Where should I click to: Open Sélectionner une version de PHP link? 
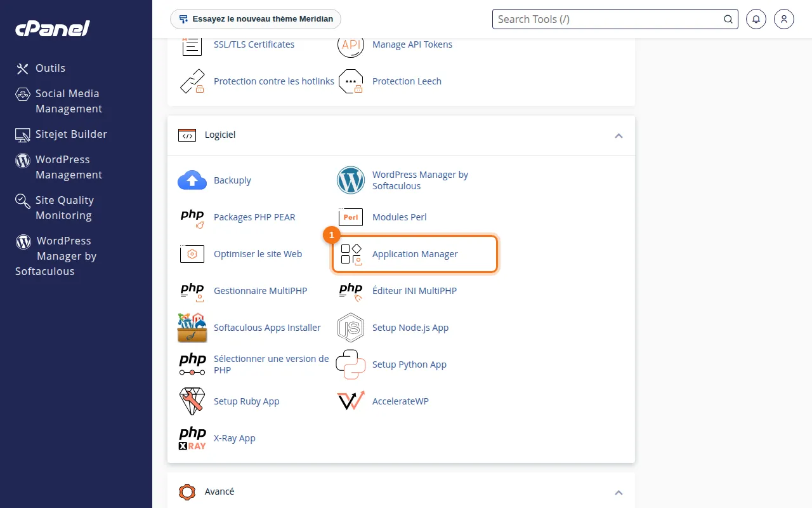point(272,364)
